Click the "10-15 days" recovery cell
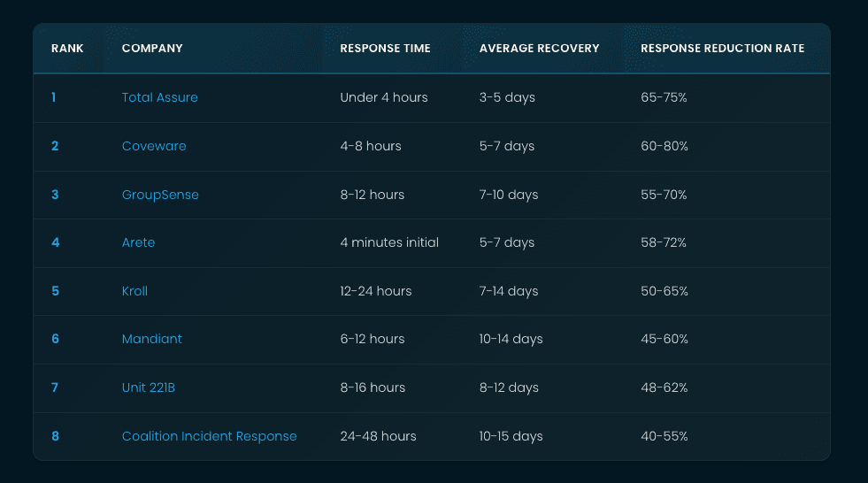The height and width of the screenshot is (483, 868). click(x=511, y=436)
